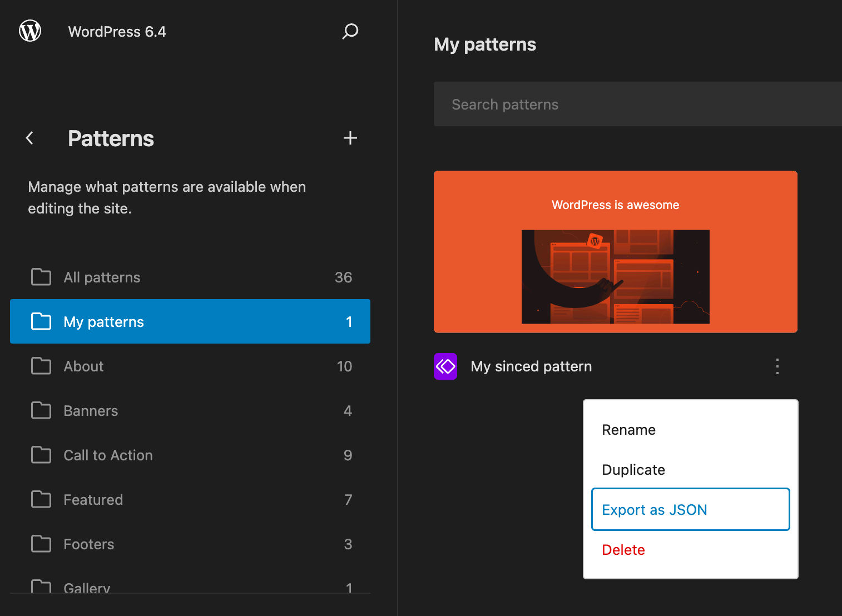The width and height of the screenshot is (842, 616).
Task: Collapse Patterns with the back chevron
Action: coord(29,138)
